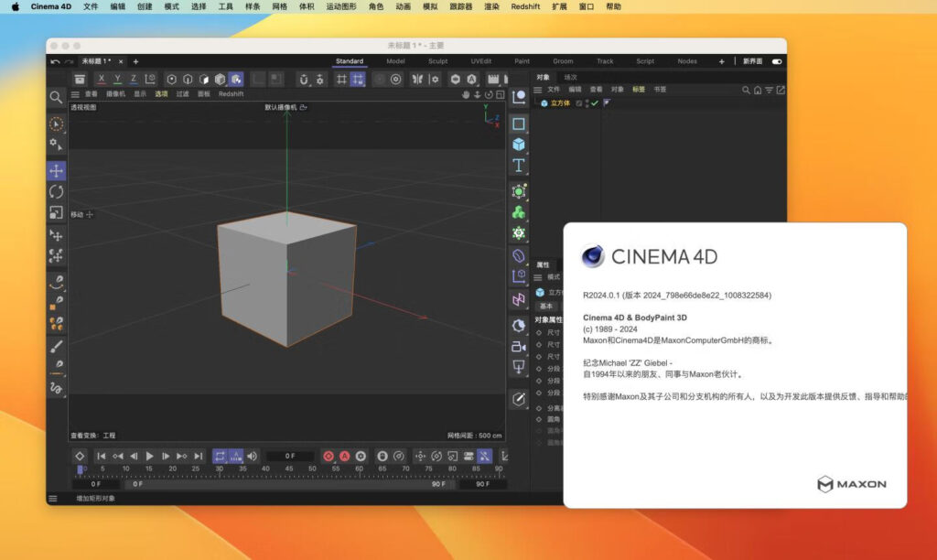Viewport: 937px width, 560px height.
Task: Select the Rotate tool
Action: click(x=57, y=191)
